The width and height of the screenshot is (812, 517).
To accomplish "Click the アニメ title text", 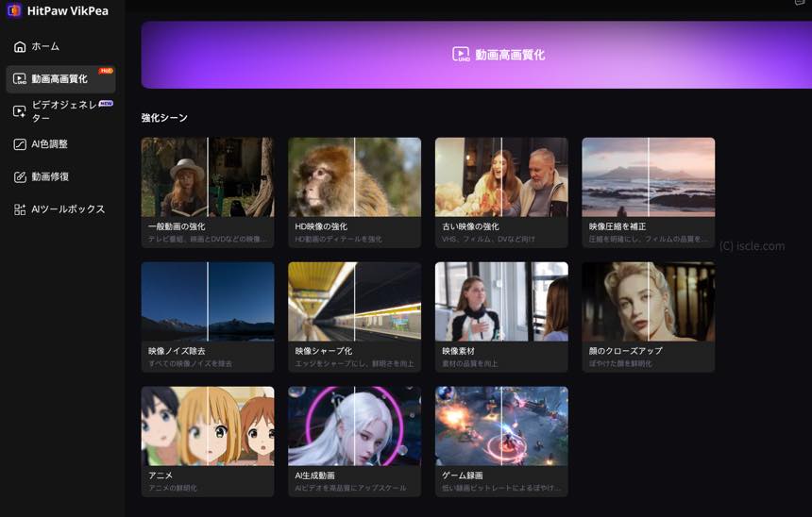I will [x=161, y=475].
